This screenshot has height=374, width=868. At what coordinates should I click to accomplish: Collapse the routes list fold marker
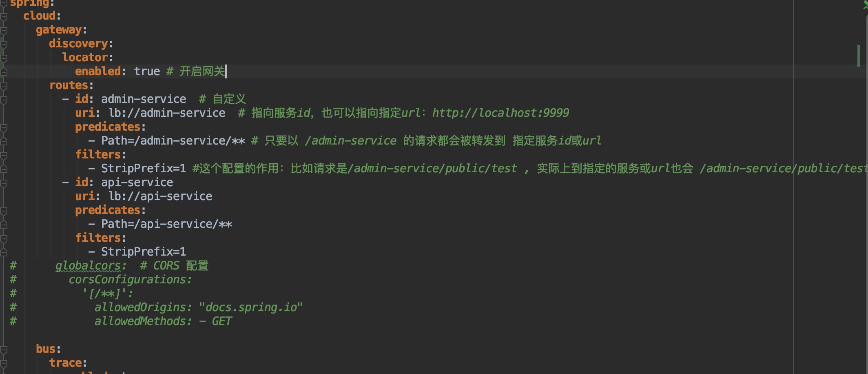point(4,86)
